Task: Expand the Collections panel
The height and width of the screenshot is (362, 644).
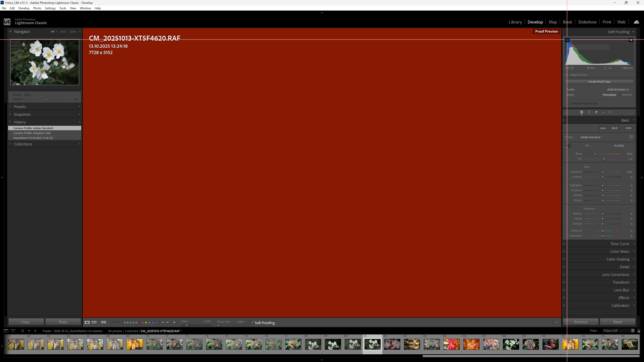Action: point(10,144)
